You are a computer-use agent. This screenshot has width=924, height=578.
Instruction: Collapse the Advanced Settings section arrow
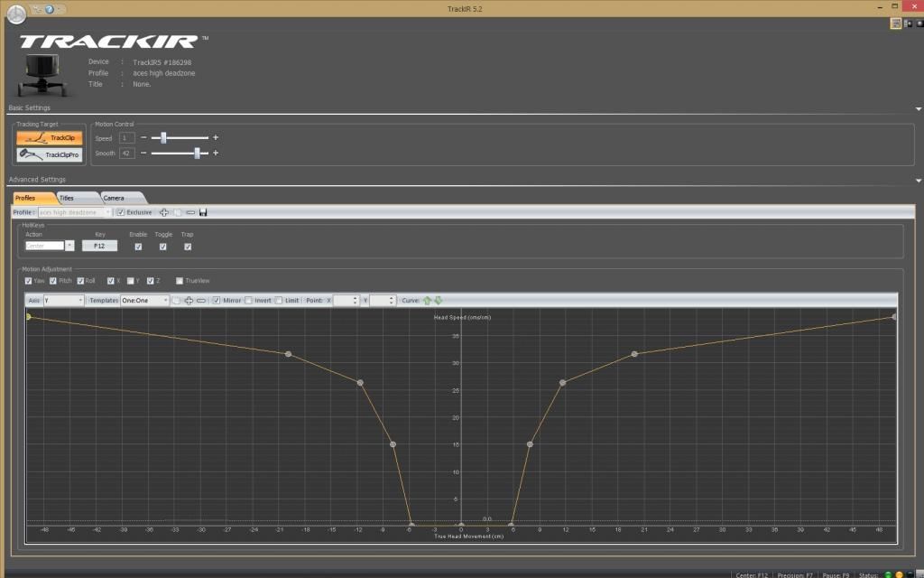(918, 181)
